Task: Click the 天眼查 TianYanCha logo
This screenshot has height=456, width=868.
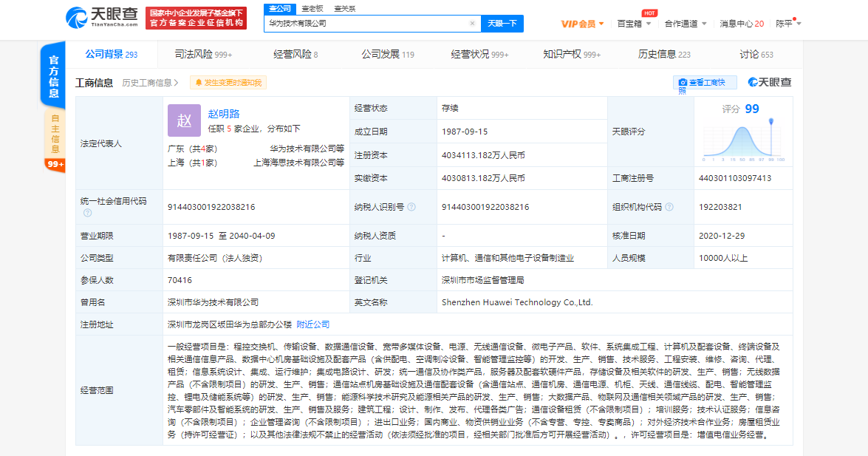Action: [102, 17]
